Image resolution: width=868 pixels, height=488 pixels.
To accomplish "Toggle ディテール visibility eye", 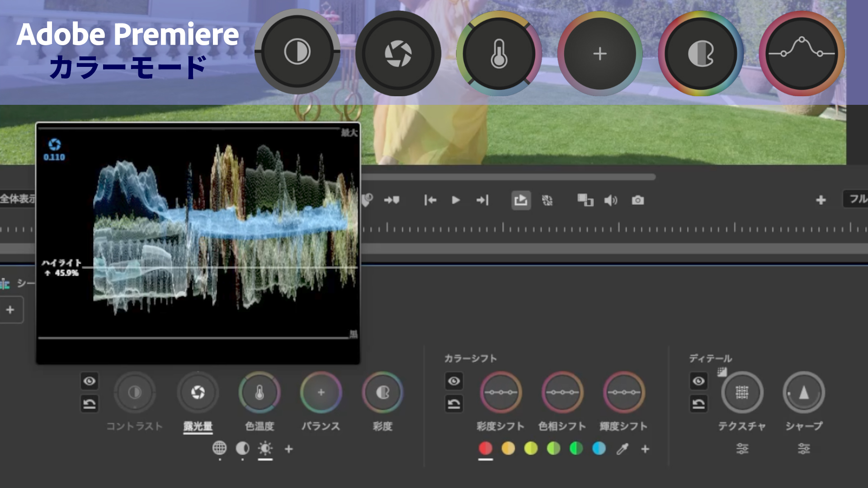I will [698, 381].
